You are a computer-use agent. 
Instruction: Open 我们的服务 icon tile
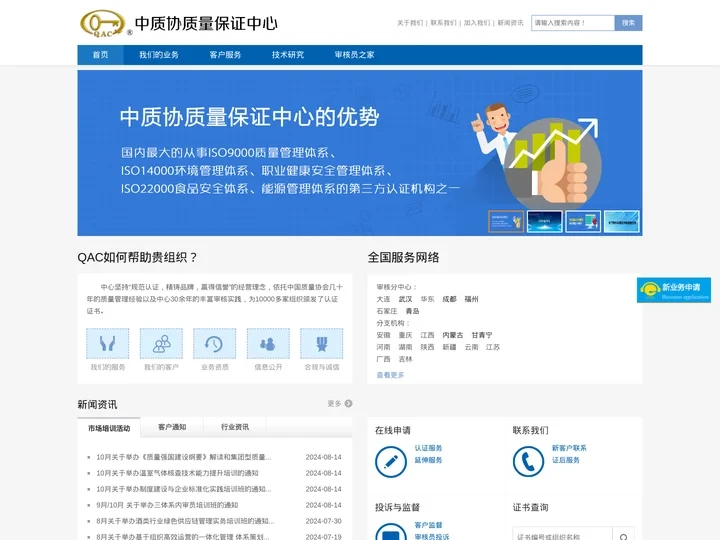click(107, 343)
